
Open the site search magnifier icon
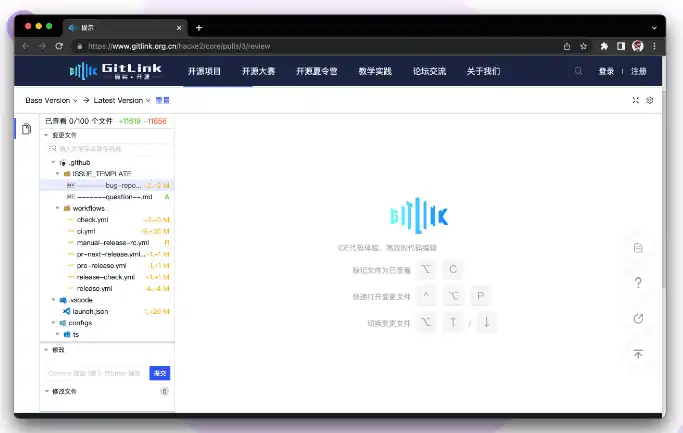tap(578, 71)
